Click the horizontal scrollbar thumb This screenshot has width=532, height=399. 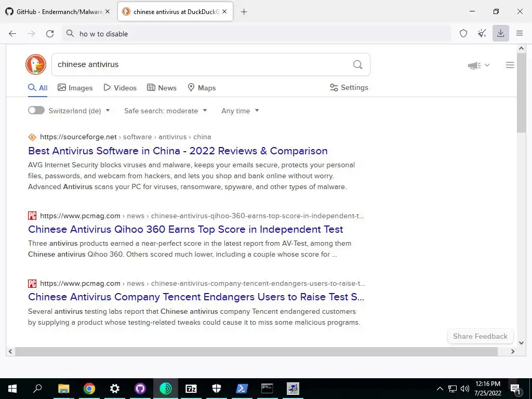tap(256, 352)
